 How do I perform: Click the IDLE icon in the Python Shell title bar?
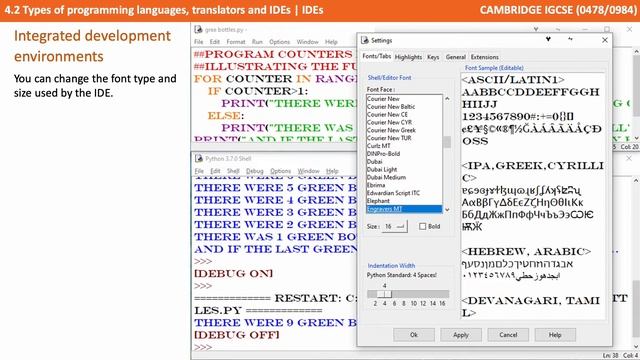(x=199, y=158)
